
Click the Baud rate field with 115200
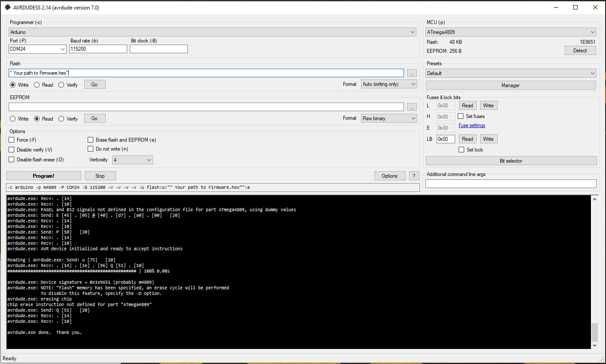98,49
